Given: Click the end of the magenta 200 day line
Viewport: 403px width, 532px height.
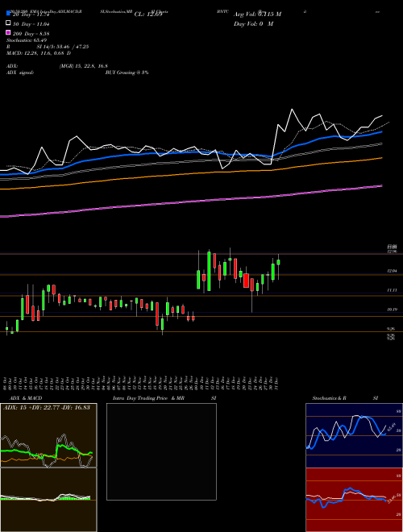Looking at the screenshot, I should point(381,185).
